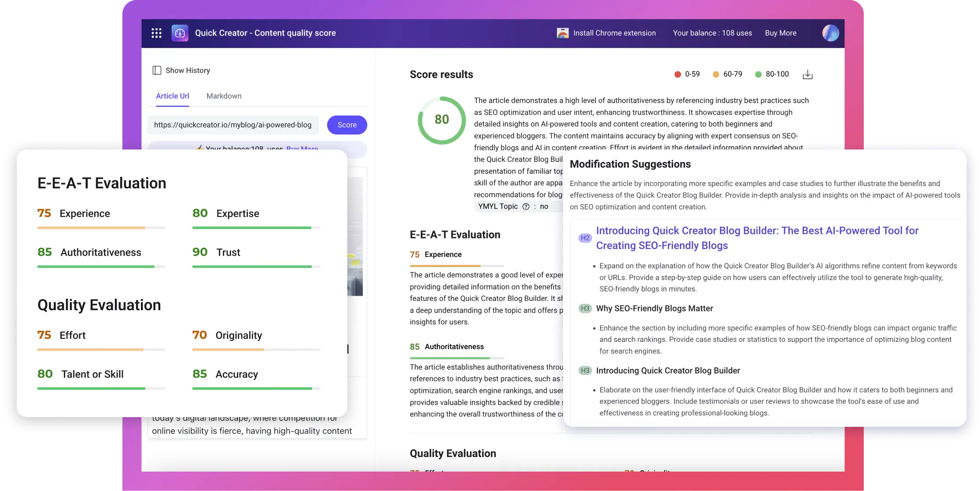Click the 85 Accuracy score

(x=225, y=374)
